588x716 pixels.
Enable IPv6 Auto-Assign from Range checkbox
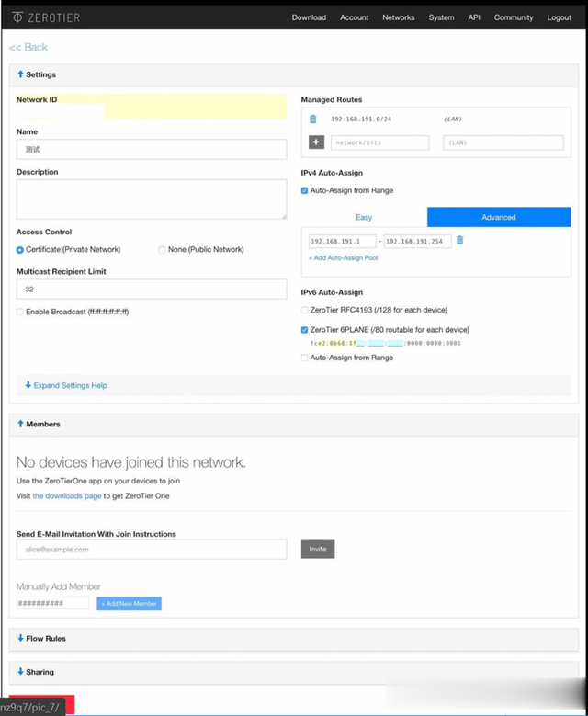[304, 358]
